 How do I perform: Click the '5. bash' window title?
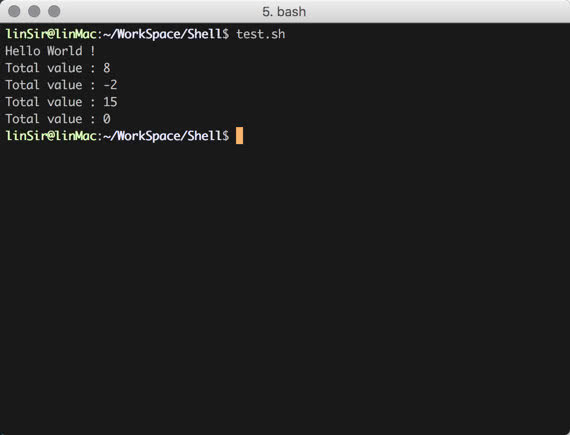coord(284,12)
